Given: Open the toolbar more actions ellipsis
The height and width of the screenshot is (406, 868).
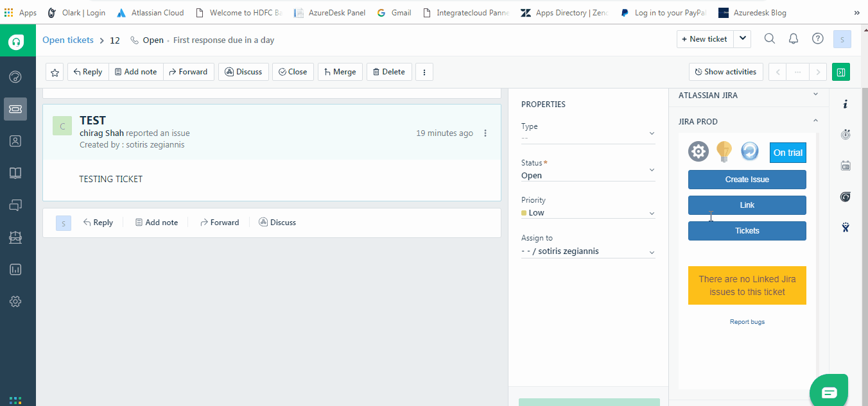Looking at the screenshot, I should (x=424, y=72).
